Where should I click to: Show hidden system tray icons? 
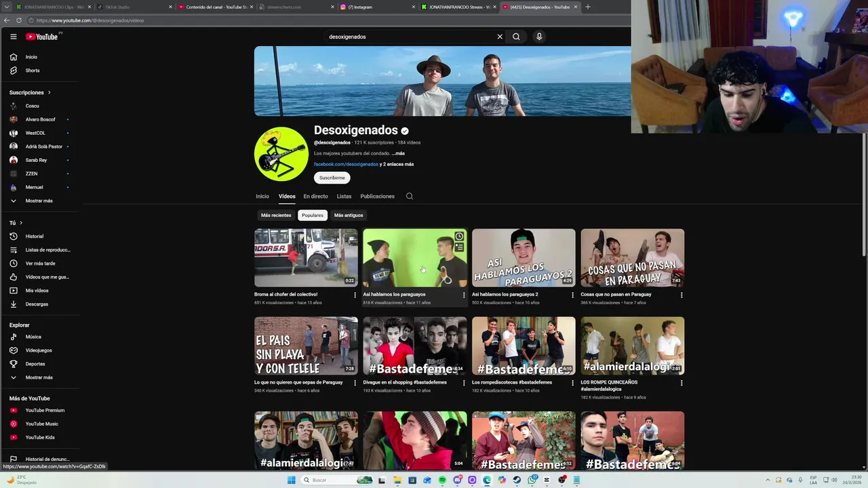(x=768, y=480)
